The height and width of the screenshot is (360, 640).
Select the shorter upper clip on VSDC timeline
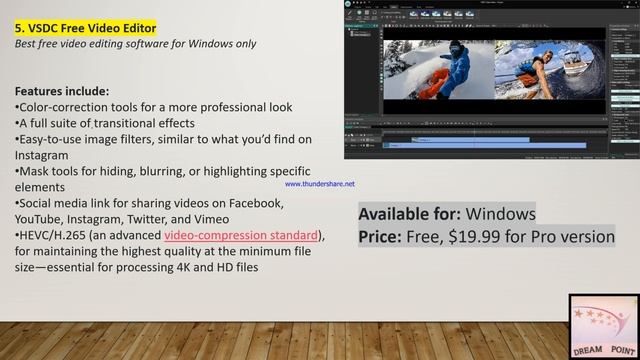(470, 140)
